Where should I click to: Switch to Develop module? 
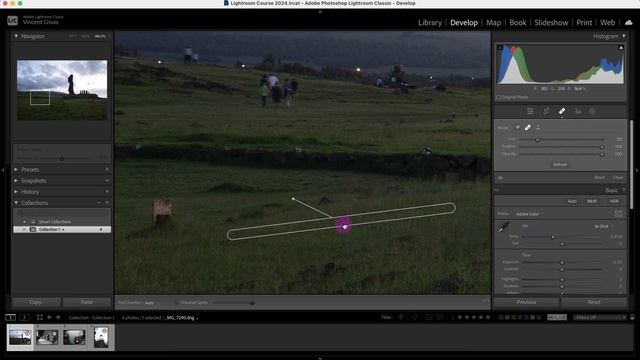tap(464, 22)
